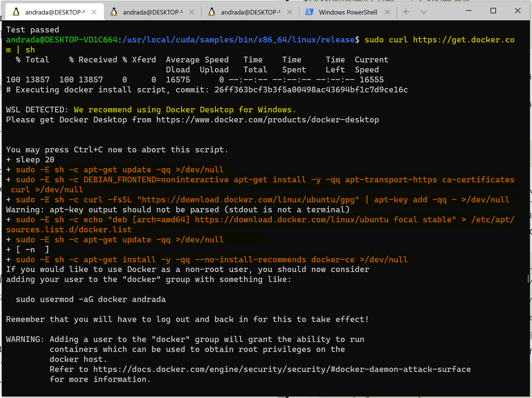This screenshot has width=532, height=398.
Task: Close the first andrada@DESKTOP tab
Action: pyautogui.click(x=94, y=12)
